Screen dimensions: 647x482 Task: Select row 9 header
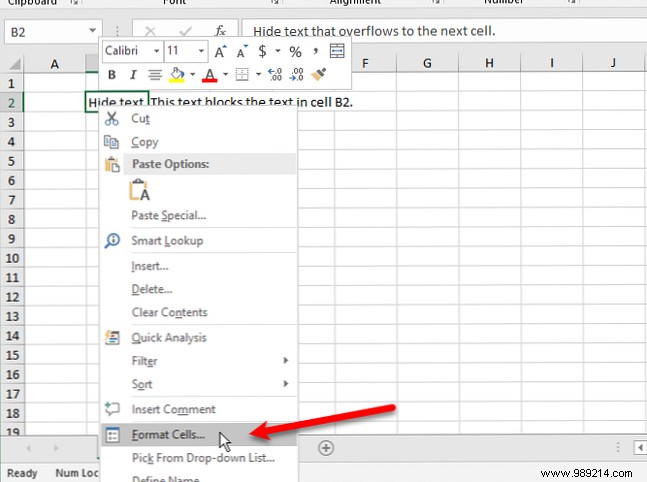point(12,239)
